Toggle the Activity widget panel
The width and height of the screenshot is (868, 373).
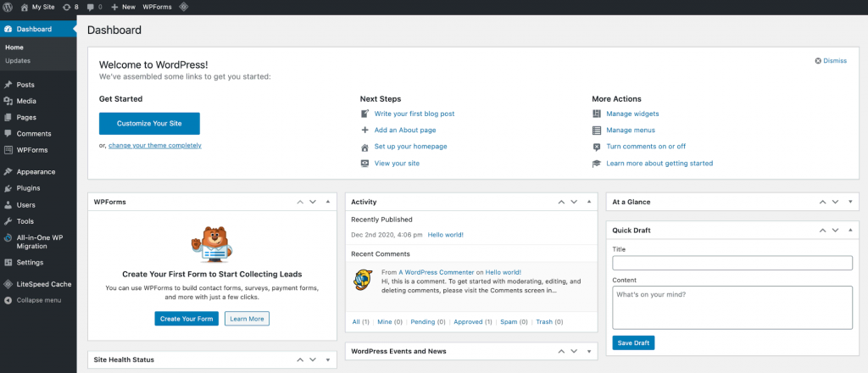coord(587,202)
